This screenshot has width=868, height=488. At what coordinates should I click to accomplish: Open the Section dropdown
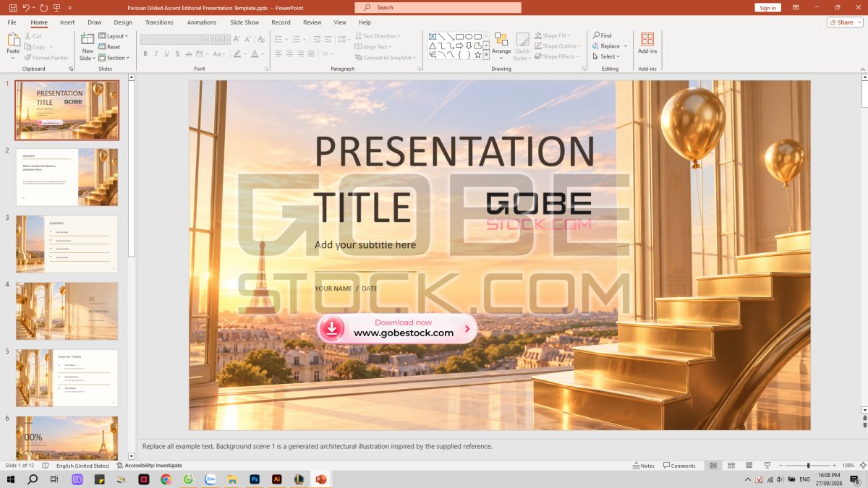[x=114, y=58]
